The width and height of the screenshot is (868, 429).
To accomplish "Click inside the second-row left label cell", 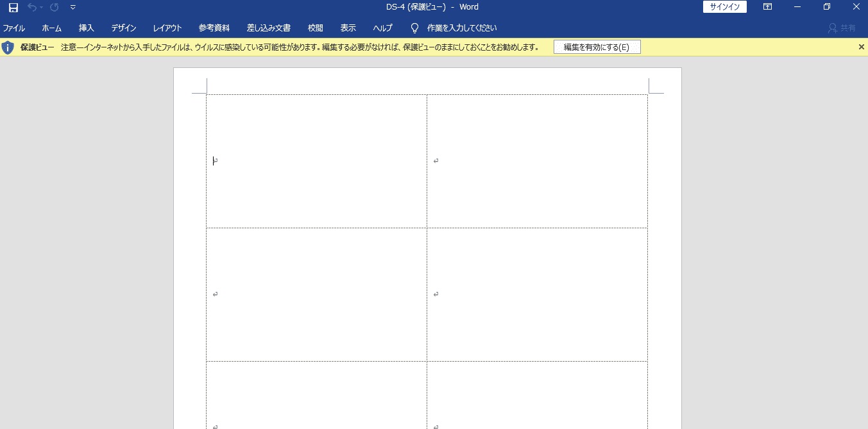I will (x=316, y=294).
